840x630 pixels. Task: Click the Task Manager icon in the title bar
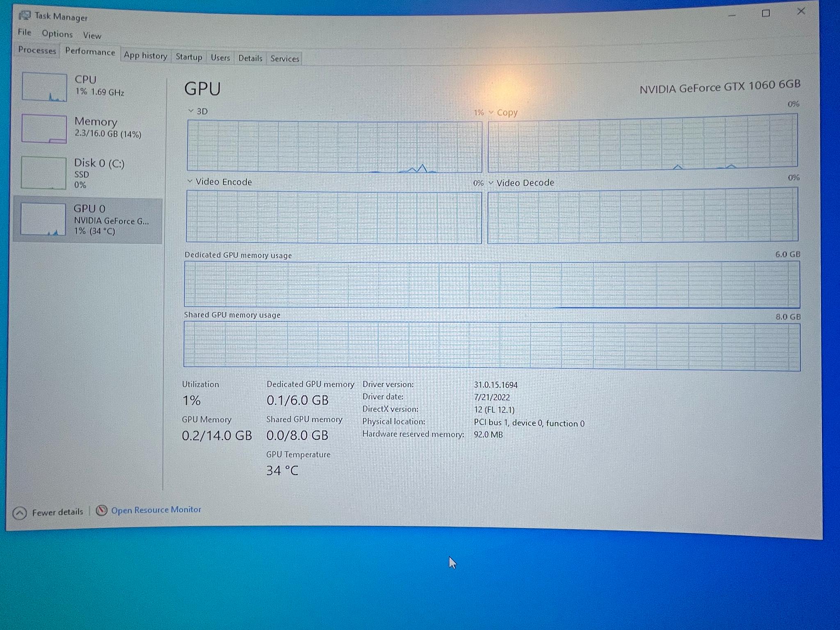pos(25,15)
